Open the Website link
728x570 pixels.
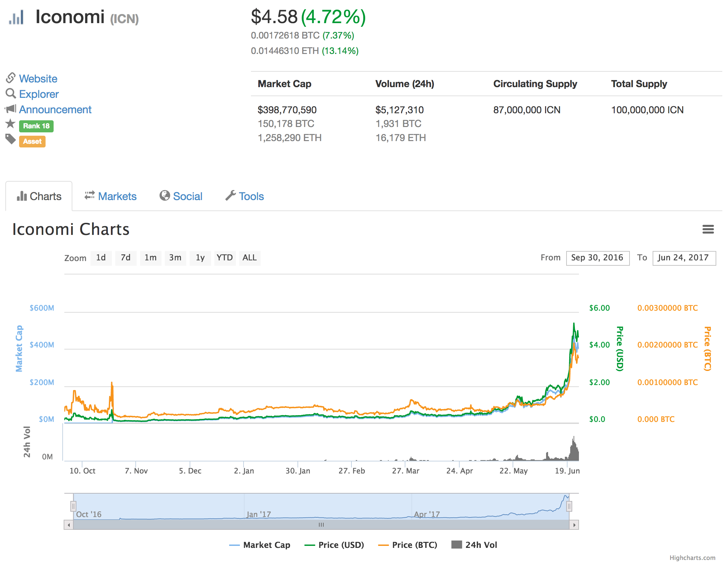tap(38, 79)
